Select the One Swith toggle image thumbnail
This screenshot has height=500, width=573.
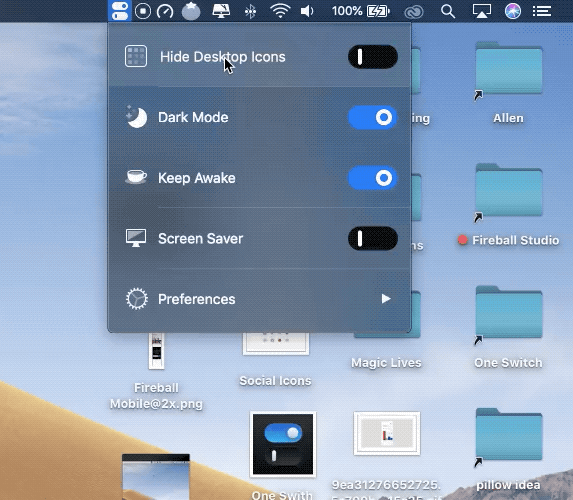(283, 444)
